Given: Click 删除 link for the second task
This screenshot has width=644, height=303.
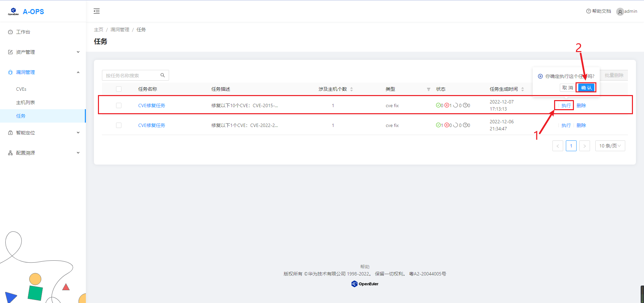Looking at the screenshot, I should 581,125.
